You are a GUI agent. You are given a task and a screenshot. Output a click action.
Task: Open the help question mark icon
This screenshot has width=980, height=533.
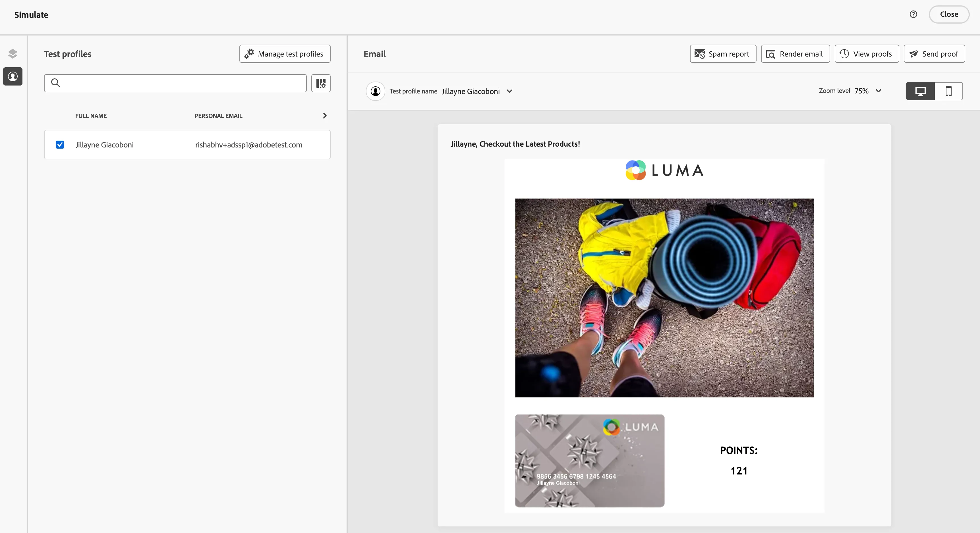click(913, 14)
